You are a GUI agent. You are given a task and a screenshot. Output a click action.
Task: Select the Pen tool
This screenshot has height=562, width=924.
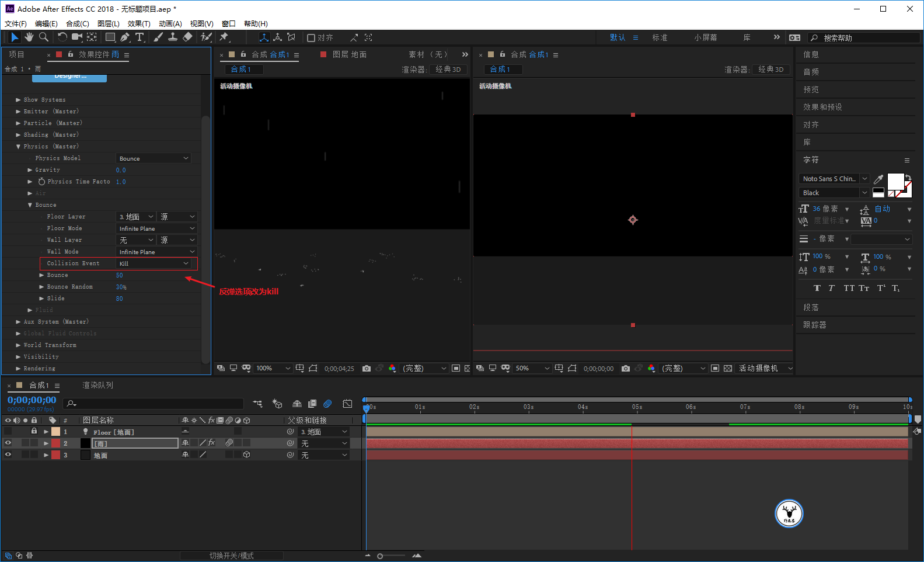(125, 37)
